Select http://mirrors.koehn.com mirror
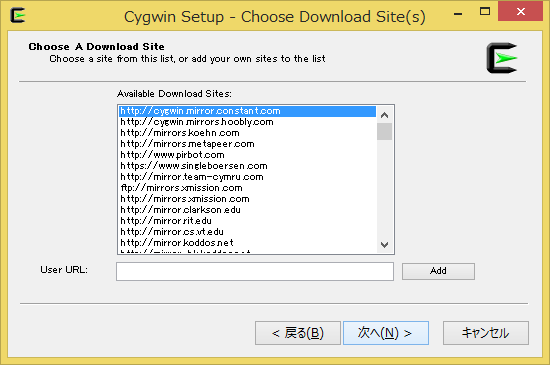Image resolution: width=550 pixels, height=365 pixels. click(x=247, y=133)
